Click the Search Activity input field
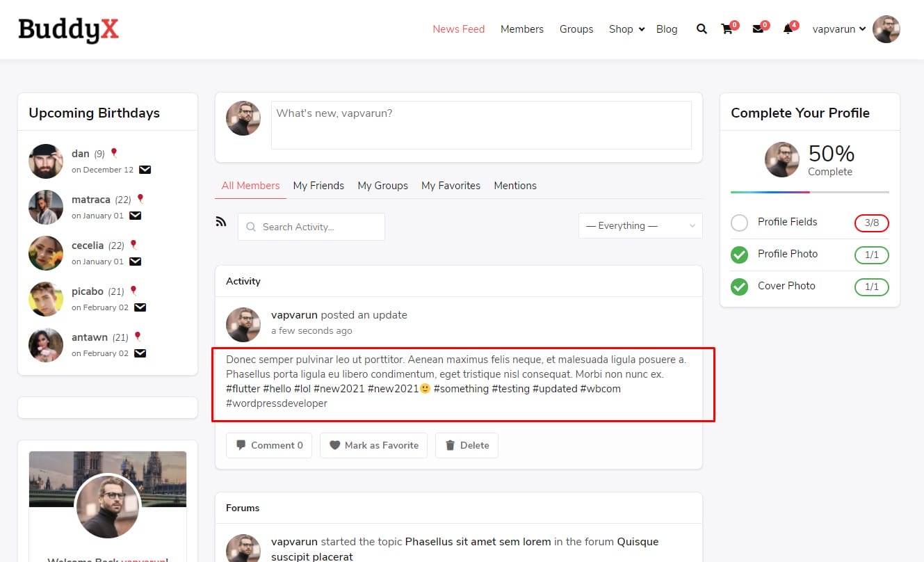This screenshot has width=924, height=562. click(x=318, y=227)
